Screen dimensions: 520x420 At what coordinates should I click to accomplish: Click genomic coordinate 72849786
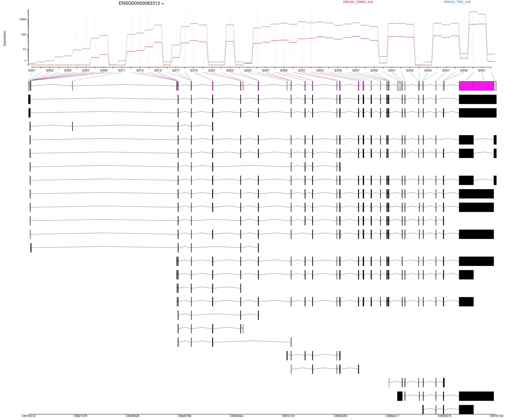coord(184,416)
